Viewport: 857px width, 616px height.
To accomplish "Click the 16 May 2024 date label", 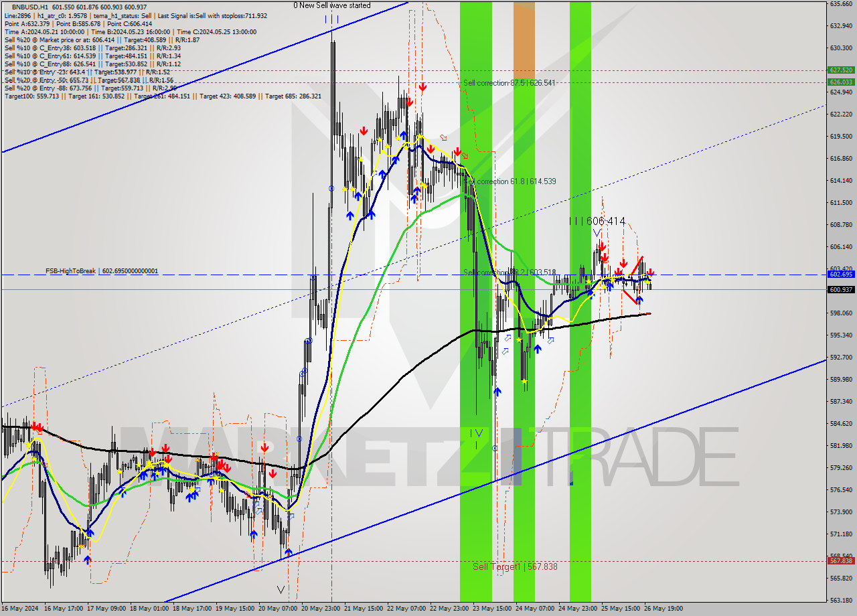I will (x=19, y=609).
